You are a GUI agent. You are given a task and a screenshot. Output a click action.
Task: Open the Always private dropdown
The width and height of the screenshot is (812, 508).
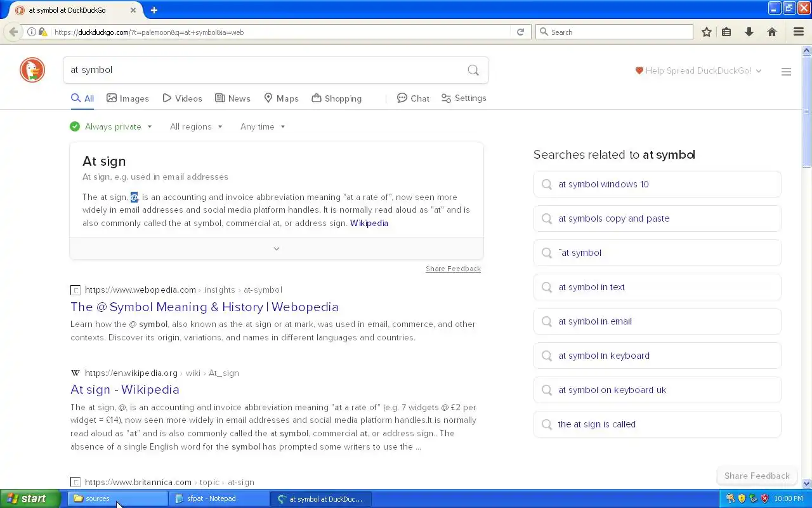[118, 126]
